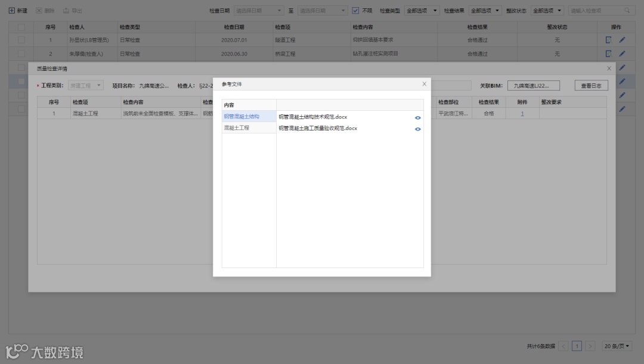This screenshot has height=364, width=644.
Task: Click file name 钢管混凝土结构技术规范.docx
Action: [312, 117]
